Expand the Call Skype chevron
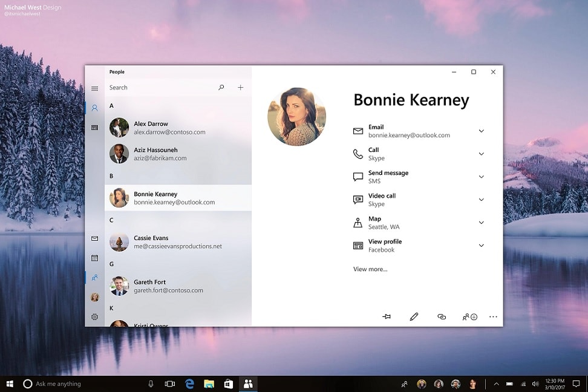The height and width of the screenshot is (392, 588). point(481,154)
